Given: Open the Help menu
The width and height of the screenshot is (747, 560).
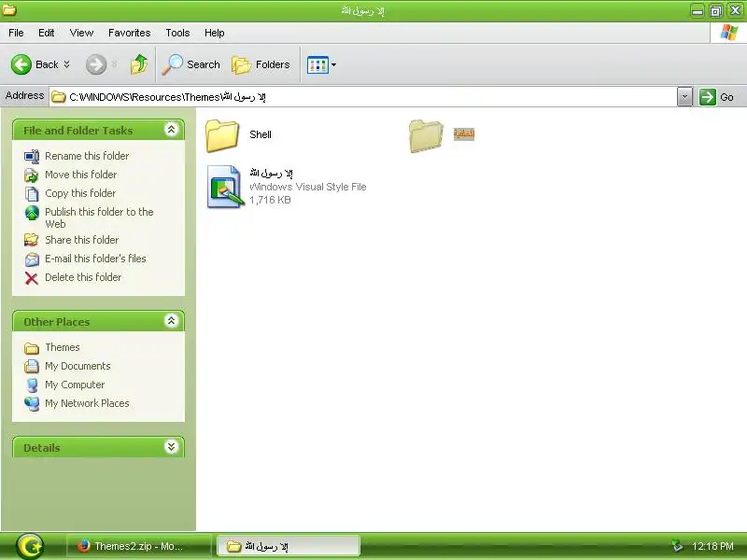Looking at the screenshot, I should click(x=215, y=33).
